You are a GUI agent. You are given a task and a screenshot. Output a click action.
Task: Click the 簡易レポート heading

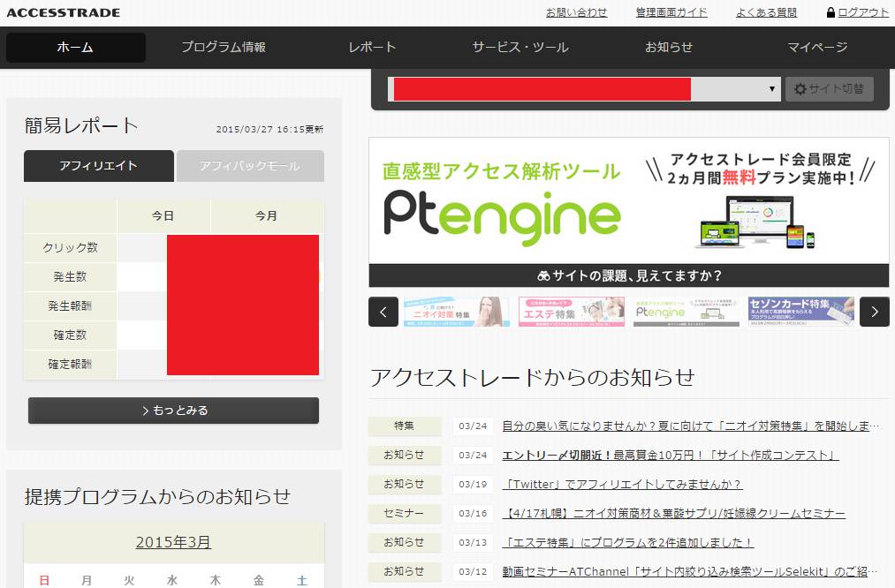click(81, 125)
